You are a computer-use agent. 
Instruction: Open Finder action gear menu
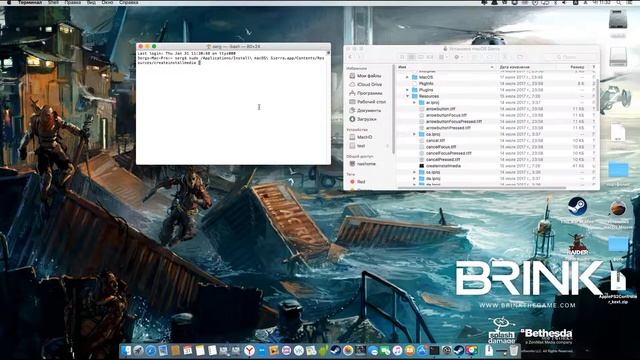(x=458, y=57)
